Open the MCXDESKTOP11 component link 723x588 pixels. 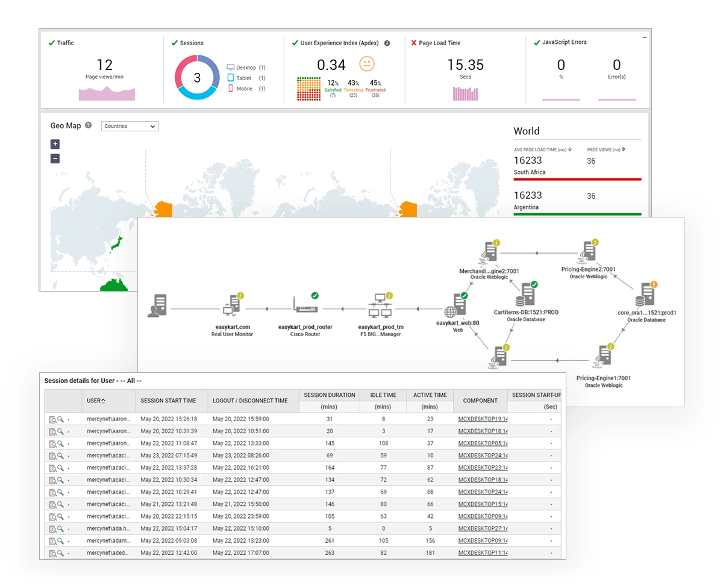click(x=483, y=553)
